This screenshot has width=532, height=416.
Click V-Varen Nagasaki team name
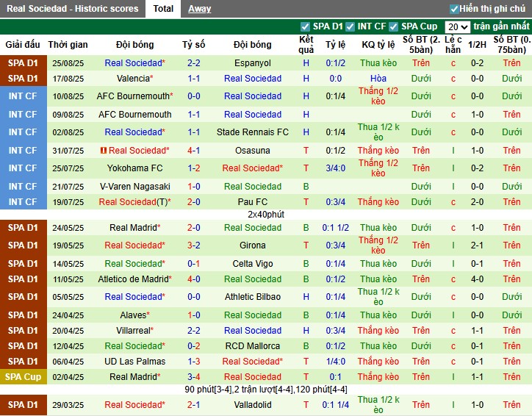tap(134, 186)
